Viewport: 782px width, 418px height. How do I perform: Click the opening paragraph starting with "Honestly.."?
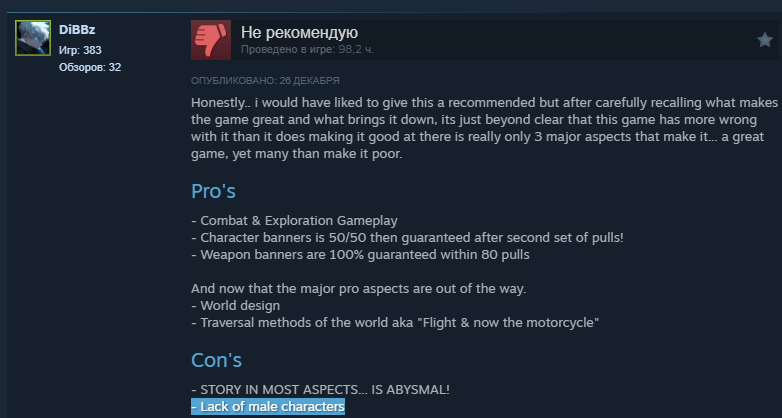point(484,128)
